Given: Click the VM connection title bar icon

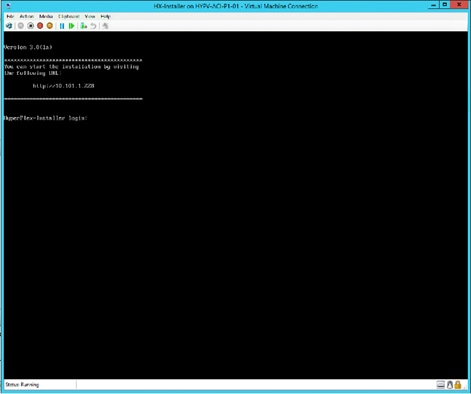Looking at the screenshot, I should pyautogui.click(x=8, y=6).
